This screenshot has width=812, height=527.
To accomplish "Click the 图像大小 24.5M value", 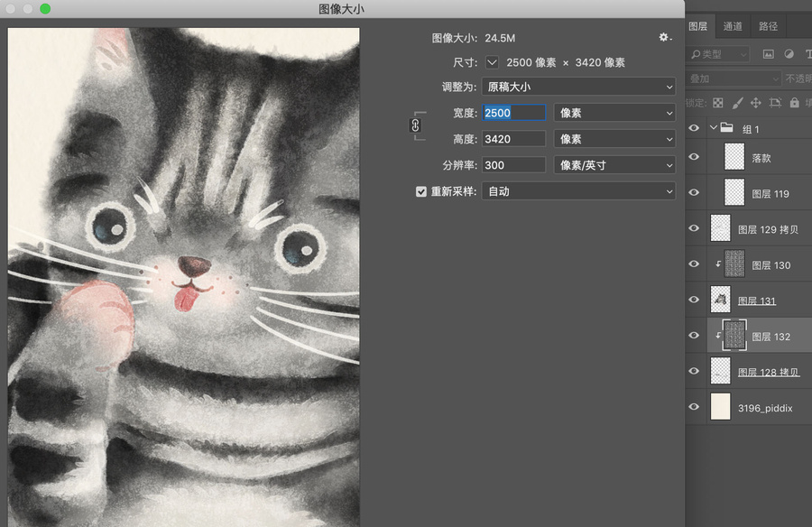I will click(500, 38).
